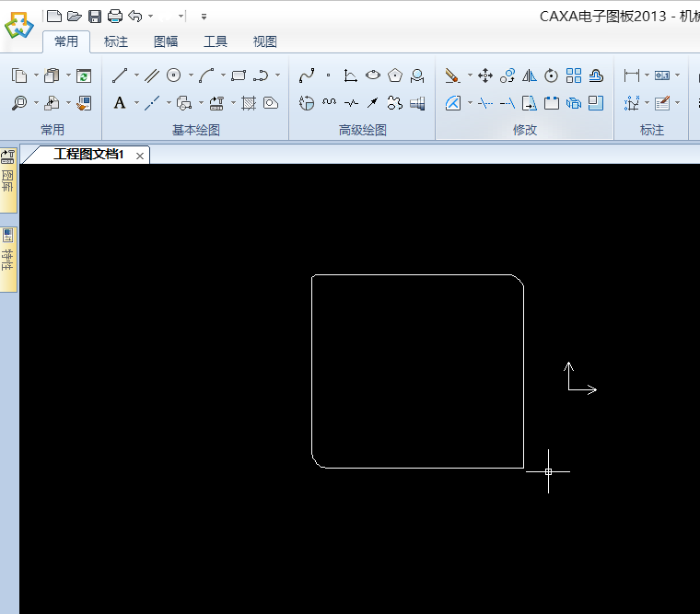Open the 工具 ribbon tab

click(x=216, y=41)
